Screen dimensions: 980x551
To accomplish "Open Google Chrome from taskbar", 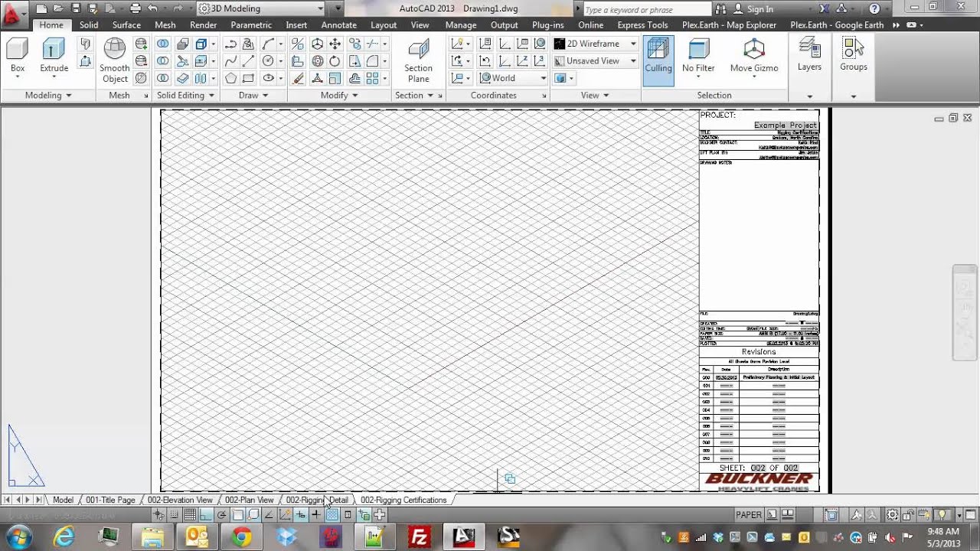I will tap(241, 537).
